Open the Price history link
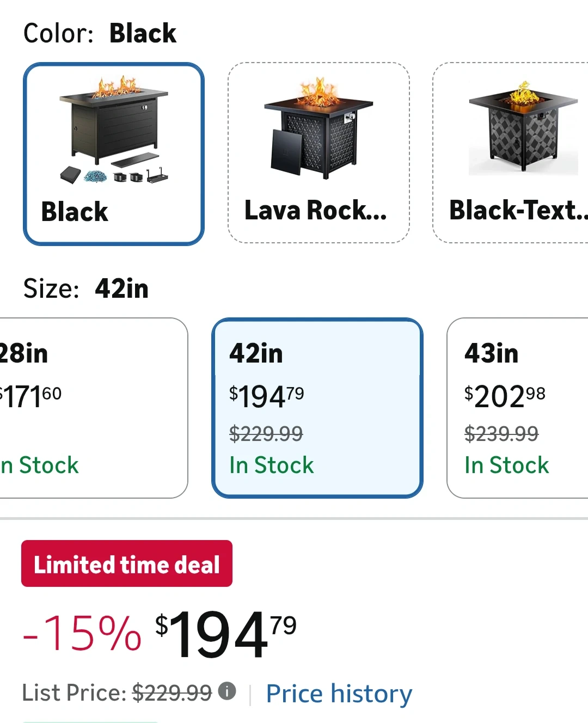The height and width of the screenshot is (723, 588). coord(339,694)
